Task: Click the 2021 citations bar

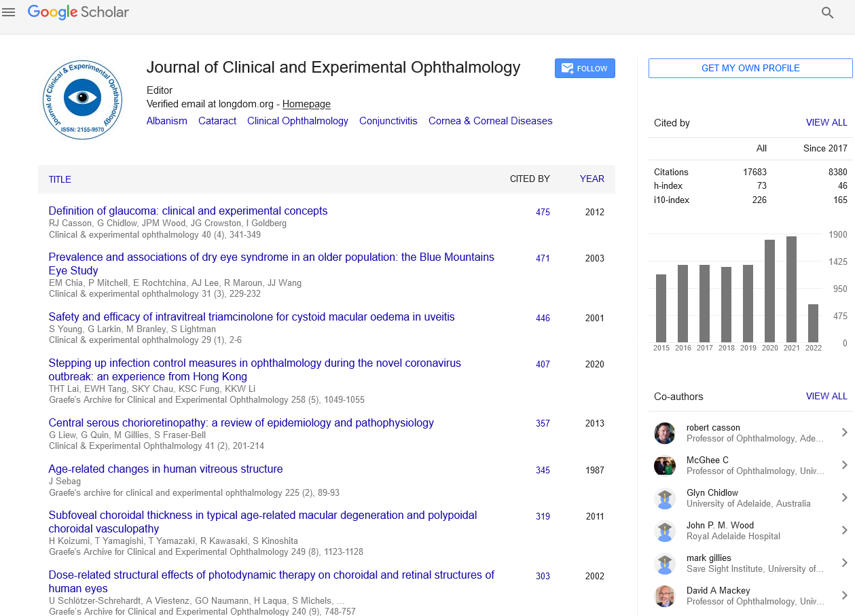Action: [x=791, y=289]
